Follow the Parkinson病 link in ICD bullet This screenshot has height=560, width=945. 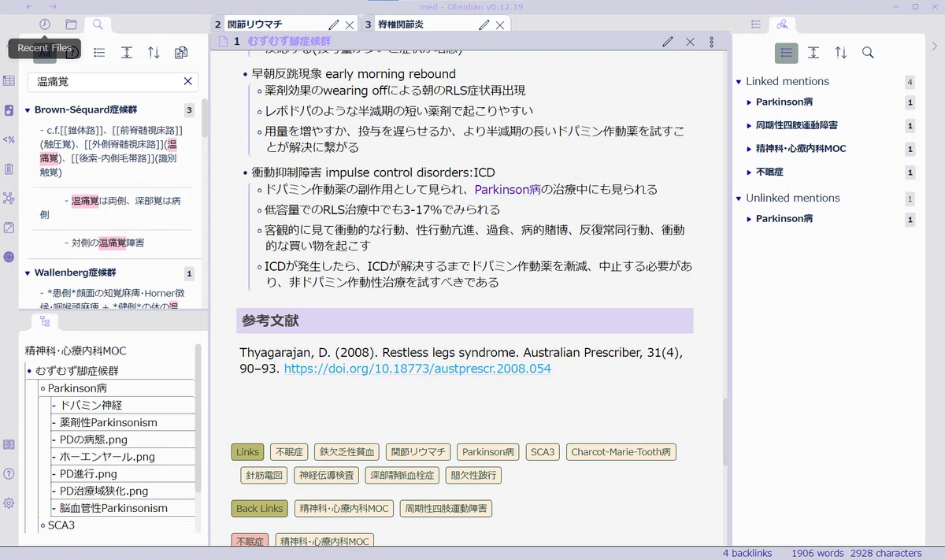[x=507, y=190]
